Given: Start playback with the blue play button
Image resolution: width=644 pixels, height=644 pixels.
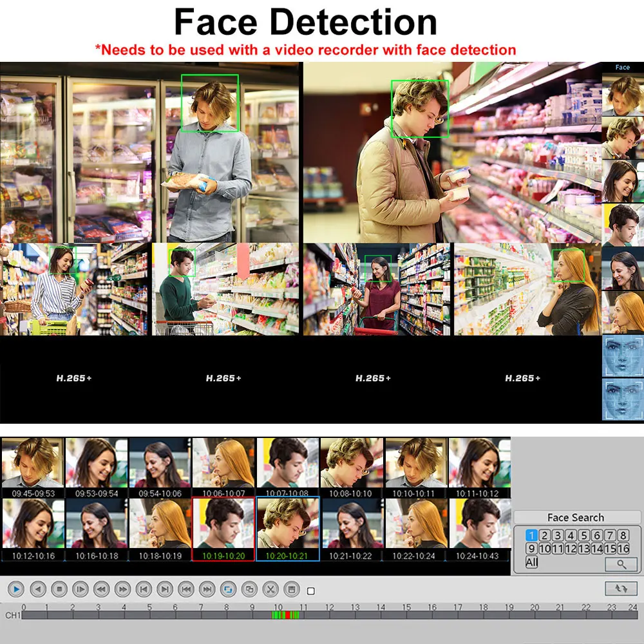Looking at the screenshot, I should 16,589.
